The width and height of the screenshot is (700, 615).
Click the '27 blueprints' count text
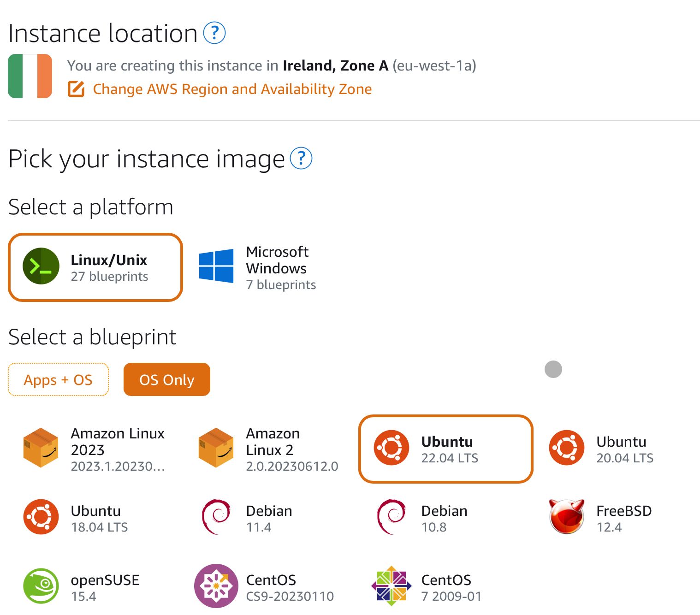point(109,277)
